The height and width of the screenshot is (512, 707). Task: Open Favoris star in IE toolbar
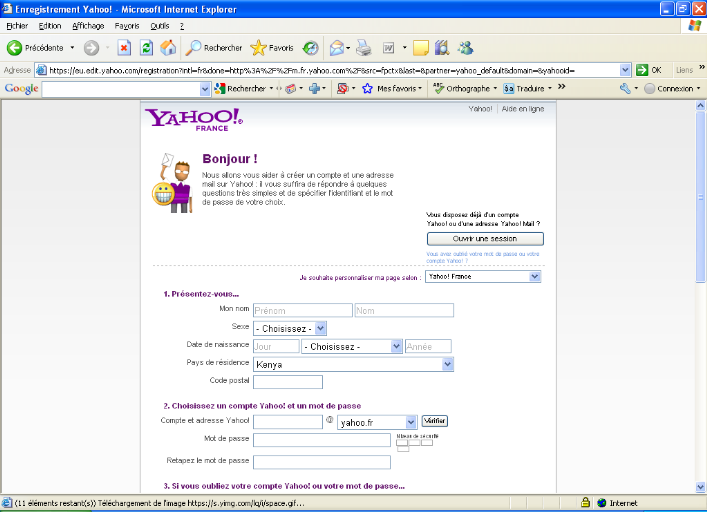(x=258, y=48)
